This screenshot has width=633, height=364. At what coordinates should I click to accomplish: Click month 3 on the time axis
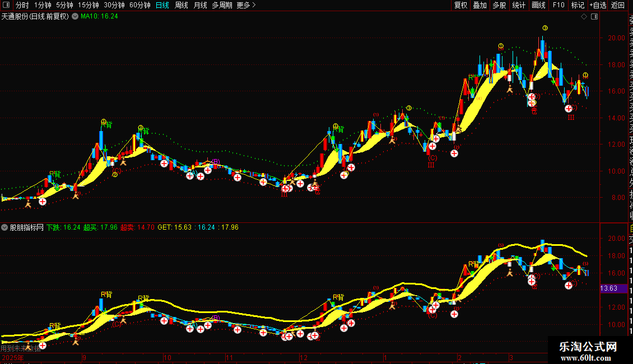tap(511, 357)
